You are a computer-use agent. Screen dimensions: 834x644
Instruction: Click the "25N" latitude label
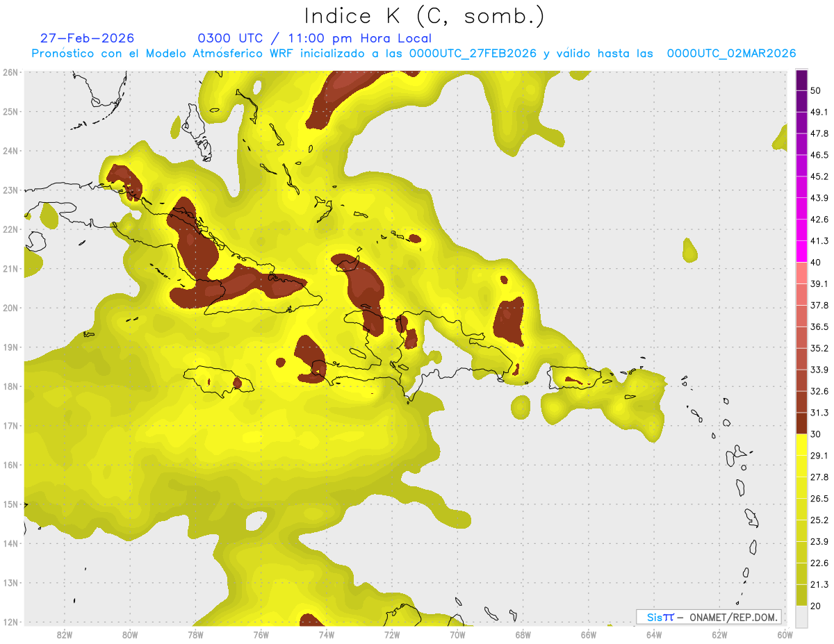[x=10, y=111]
